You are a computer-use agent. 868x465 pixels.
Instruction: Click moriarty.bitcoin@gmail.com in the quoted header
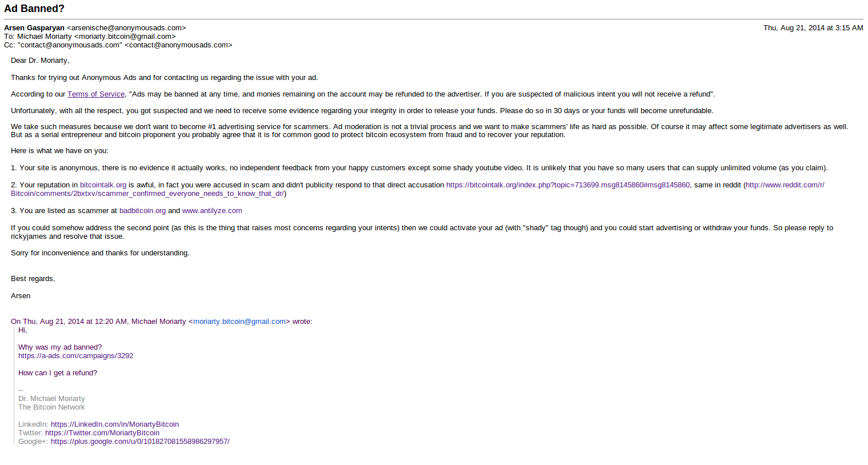tap(239, 322)
